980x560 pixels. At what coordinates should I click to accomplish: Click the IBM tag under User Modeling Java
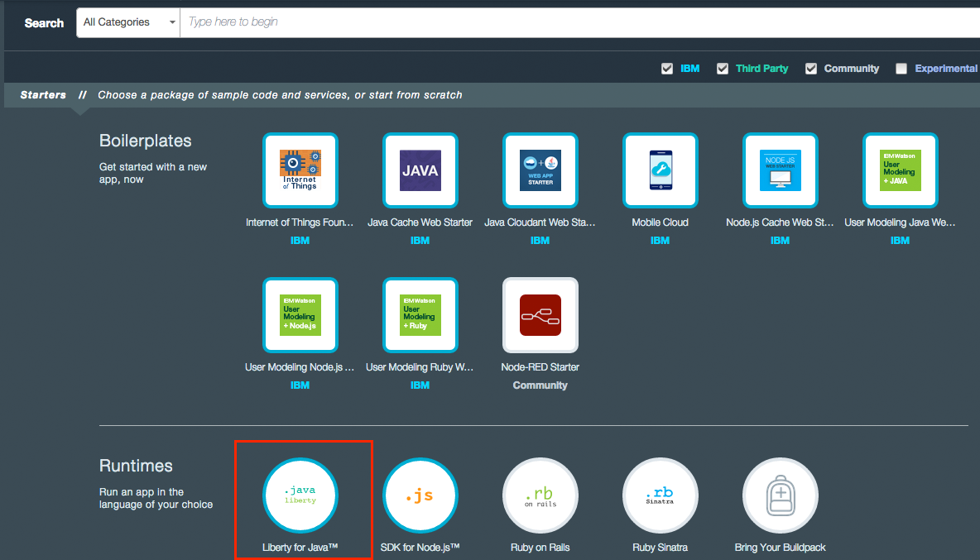(x=900, y=241)
